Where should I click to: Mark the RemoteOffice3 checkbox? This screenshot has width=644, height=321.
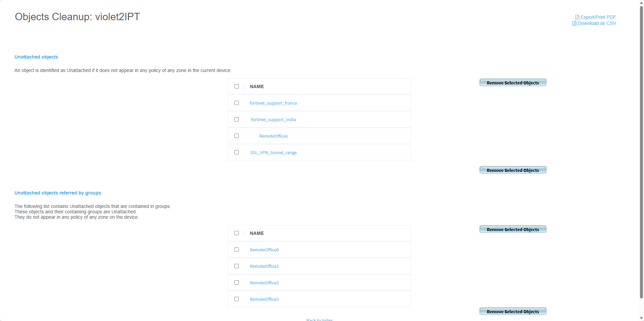(236, 299)
